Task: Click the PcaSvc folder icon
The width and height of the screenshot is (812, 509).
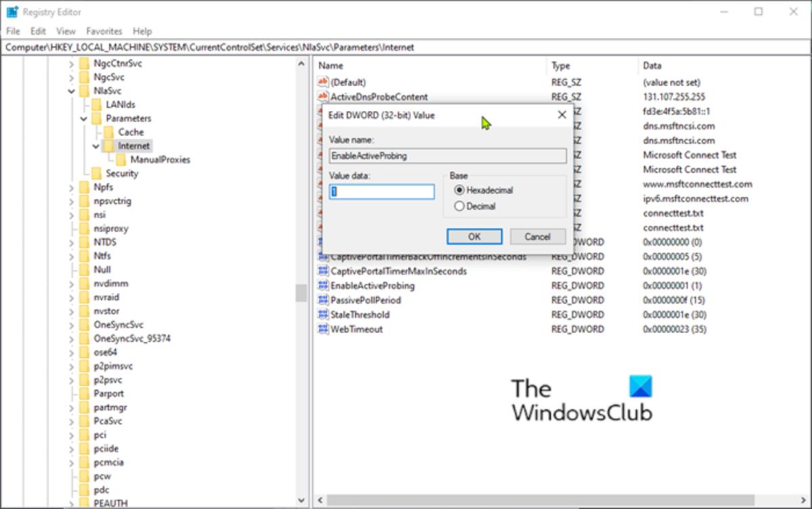Action: (84, 421)
